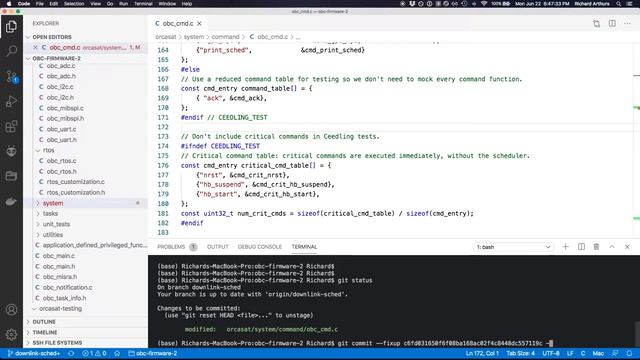Click the 'system' breadcrumb segment

(193, 37)
